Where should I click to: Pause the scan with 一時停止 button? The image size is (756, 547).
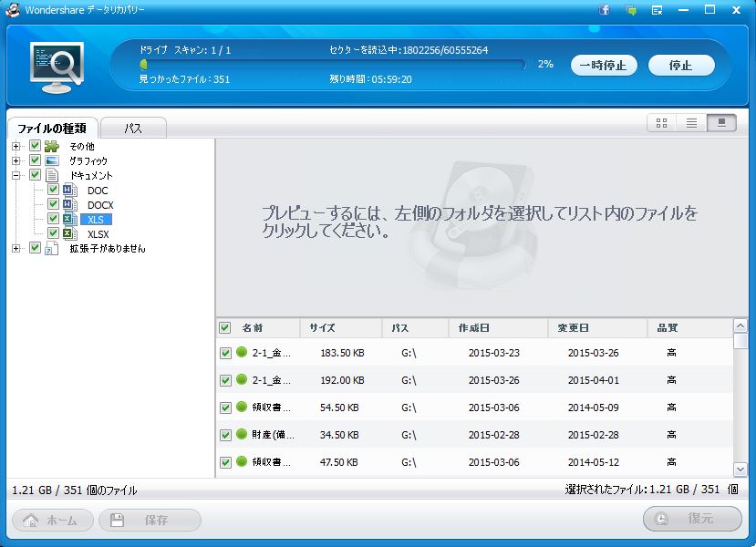[604, 66]
